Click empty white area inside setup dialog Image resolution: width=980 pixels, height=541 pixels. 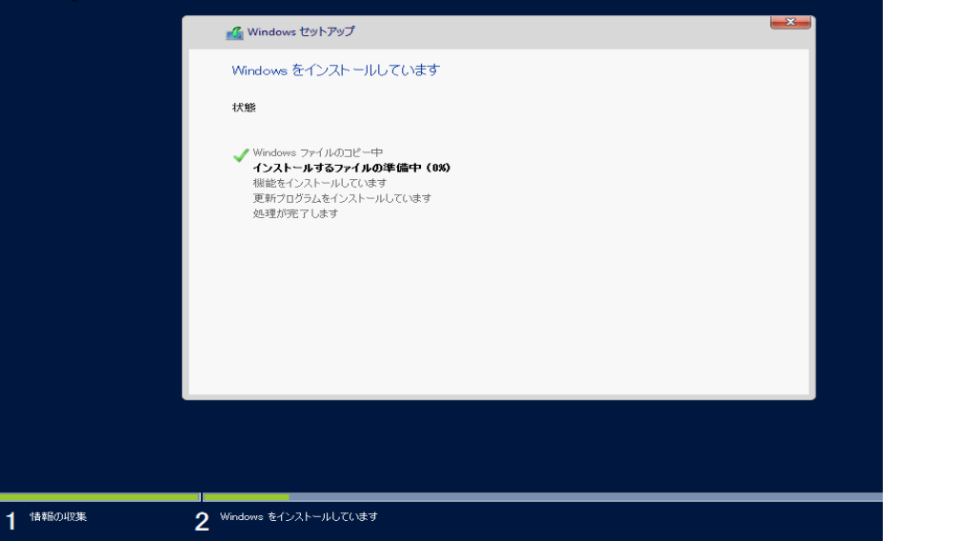(498, 305)
